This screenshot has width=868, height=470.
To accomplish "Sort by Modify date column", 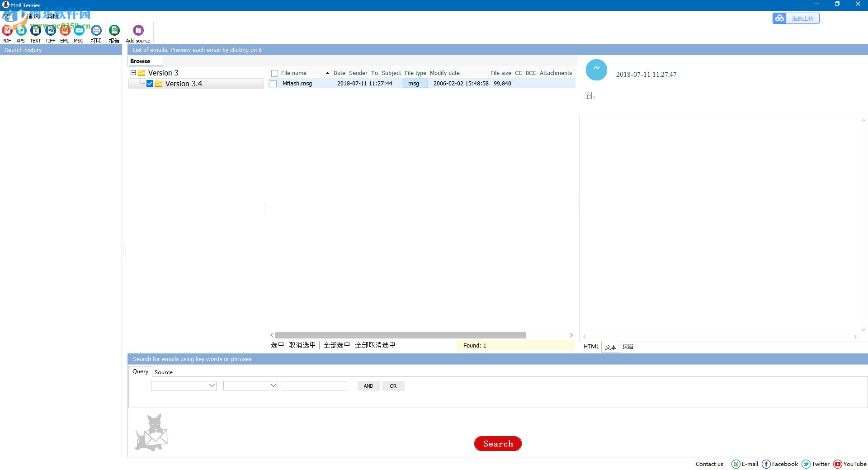I will [445, 73].
